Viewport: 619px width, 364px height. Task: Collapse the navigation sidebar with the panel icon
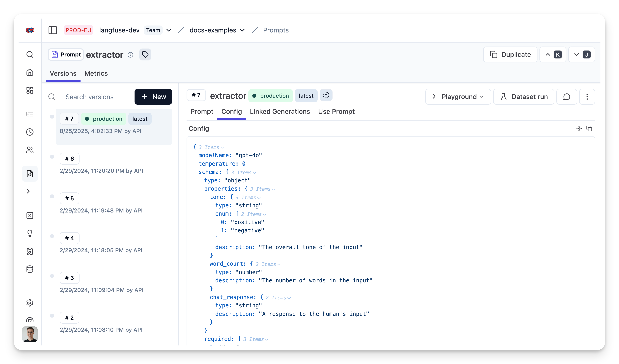pyautogui.click(x=53, y=30)
